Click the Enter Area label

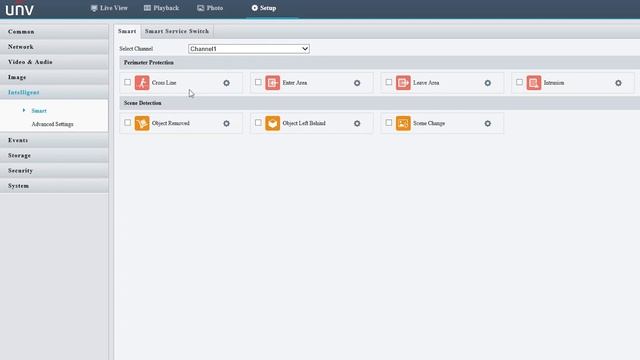pyautogui.click(x=295, y=82)
